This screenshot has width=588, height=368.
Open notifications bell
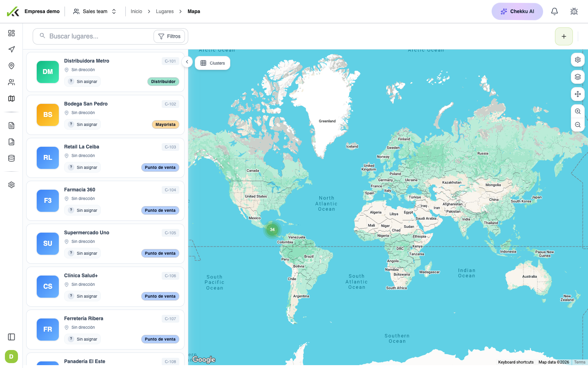(x=555, y=11)
